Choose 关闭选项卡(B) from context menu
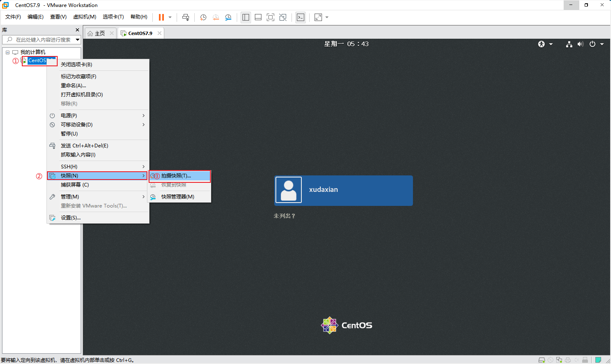The height and width of the screenshot is (364, 611). tap(98, 65)
